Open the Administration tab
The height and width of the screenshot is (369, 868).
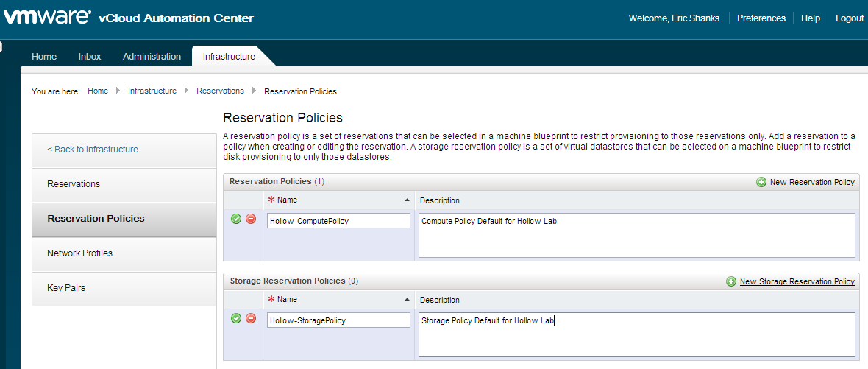point(152,57)
